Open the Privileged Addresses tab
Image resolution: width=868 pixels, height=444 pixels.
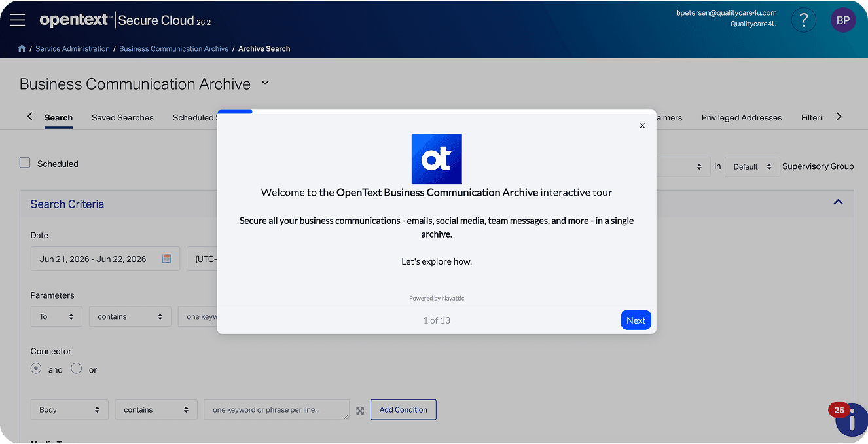coord(742,118)
